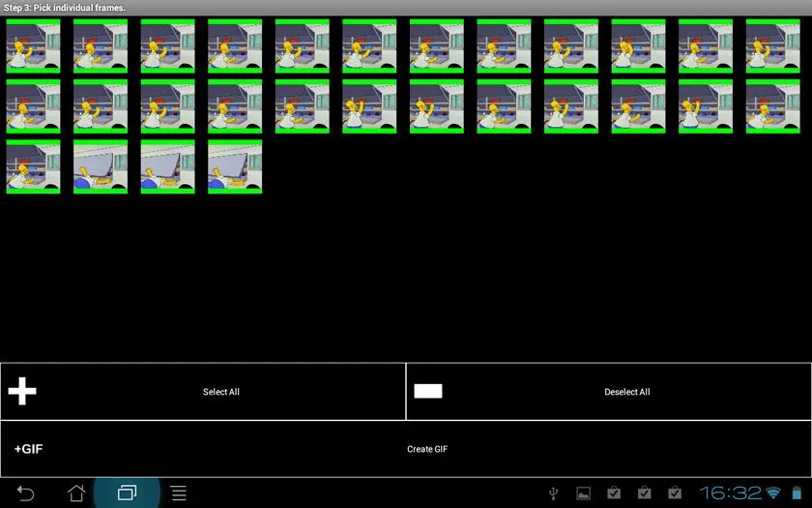Screen dimensions: 812x508
Task: Open the Android home screen
Action: (76, 493)
